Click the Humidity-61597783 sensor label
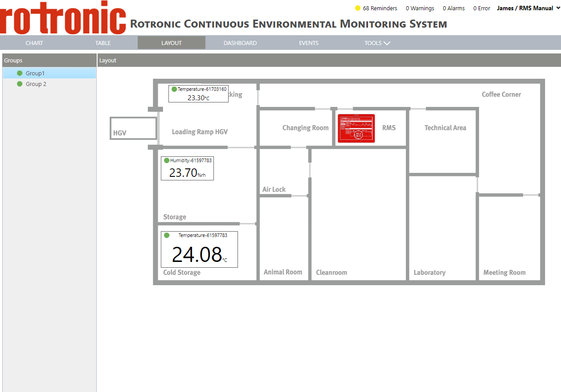The width and height of the screenshot is (561, 392). coord(191,160)
